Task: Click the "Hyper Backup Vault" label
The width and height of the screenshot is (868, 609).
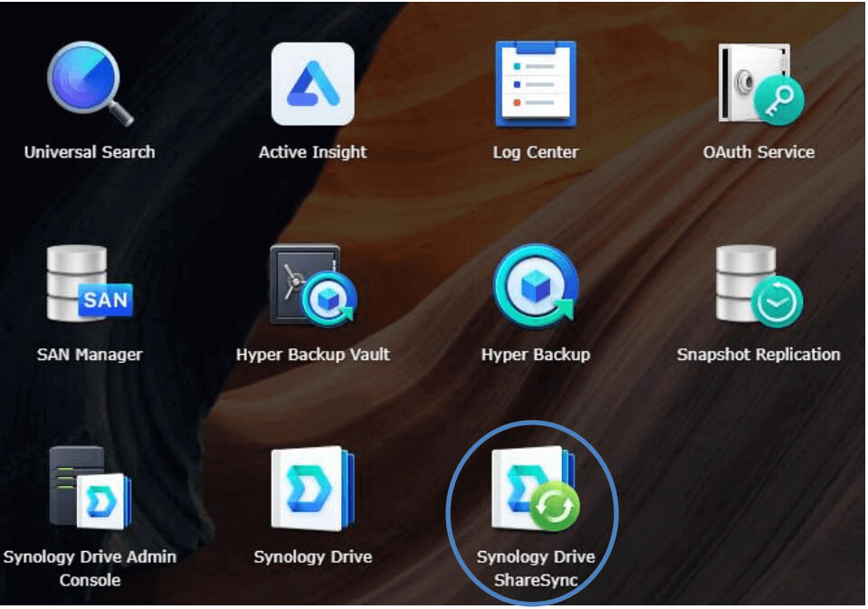Action: 313,355
